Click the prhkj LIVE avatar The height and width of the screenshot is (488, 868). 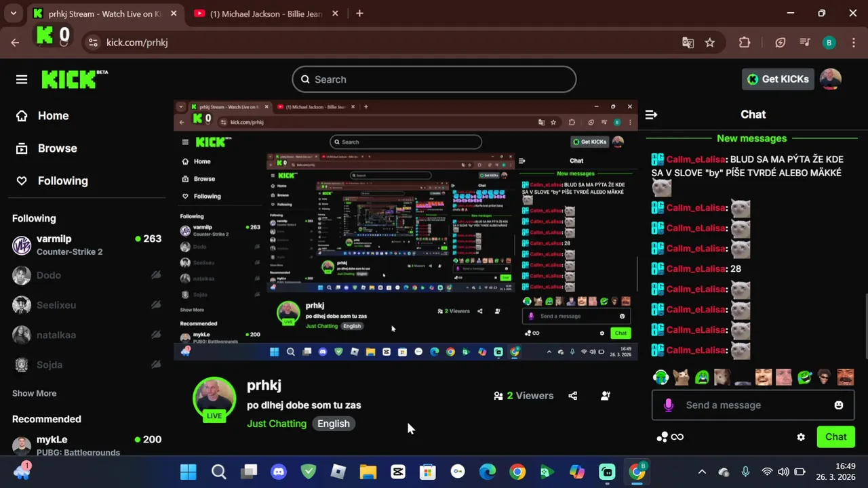pyautogui.click(x=214, y=399)
